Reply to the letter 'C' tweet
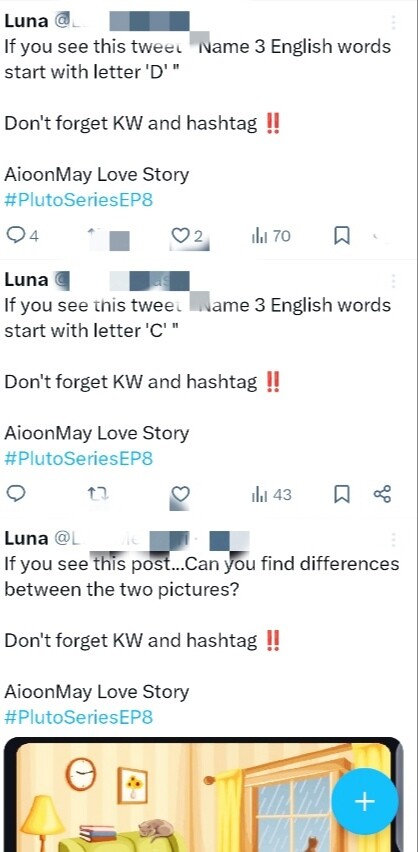Image resolution: width=418 pixels, height=852 pixels. [16, 494]
